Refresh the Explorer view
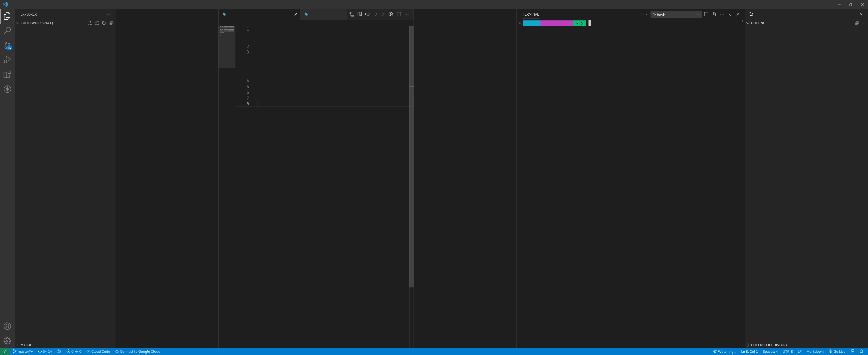This screenshot has height=355, width=868. (104, 23)
